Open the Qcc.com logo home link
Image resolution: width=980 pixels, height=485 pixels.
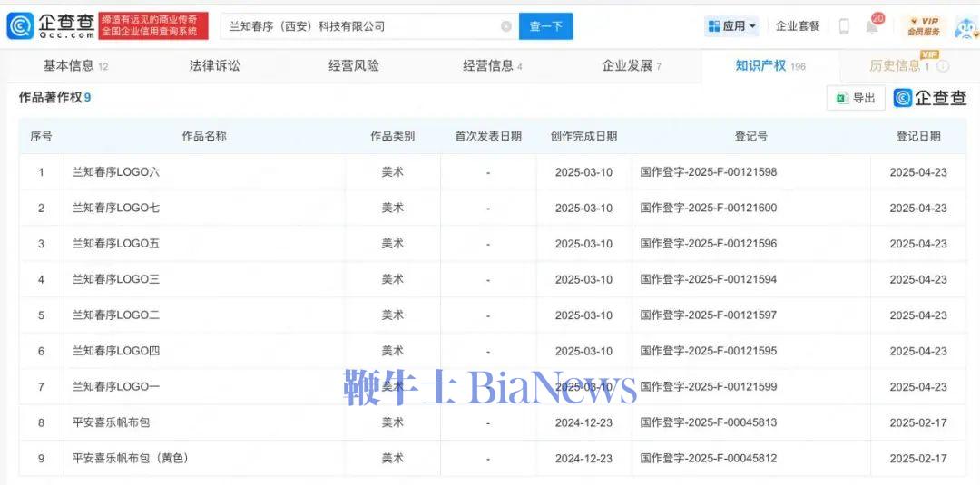[51, 25]
